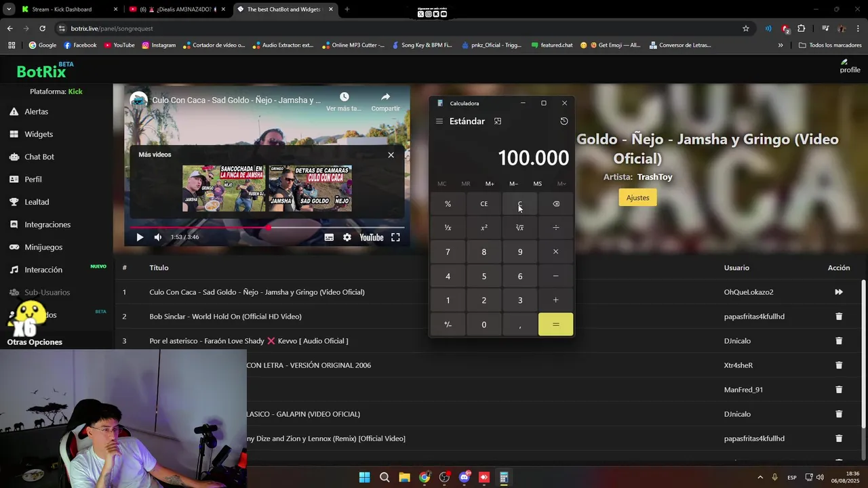Open Integraciones in sidebar
This screenshot has width=868, height=488.
pyautogui.click(x=40, y=224)
